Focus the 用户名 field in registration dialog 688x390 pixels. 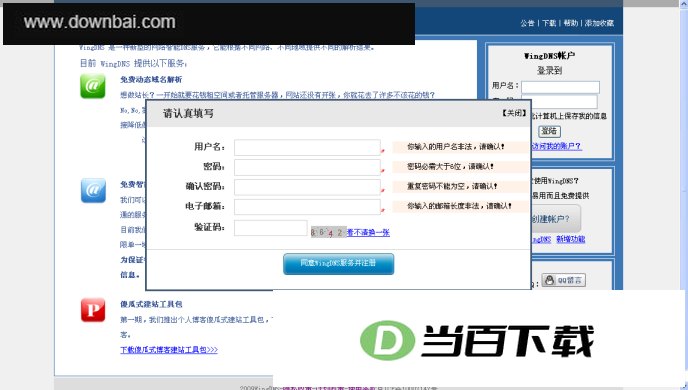tap(307, 147)
